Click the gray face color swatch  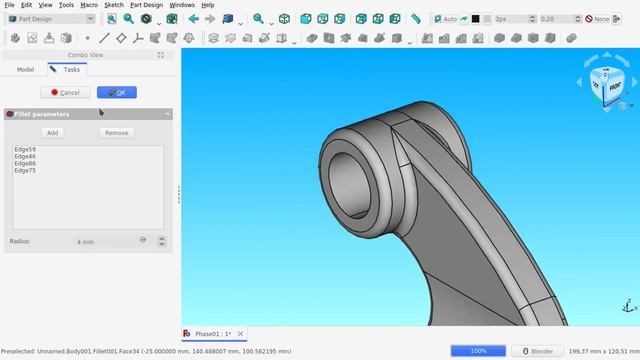487,19
